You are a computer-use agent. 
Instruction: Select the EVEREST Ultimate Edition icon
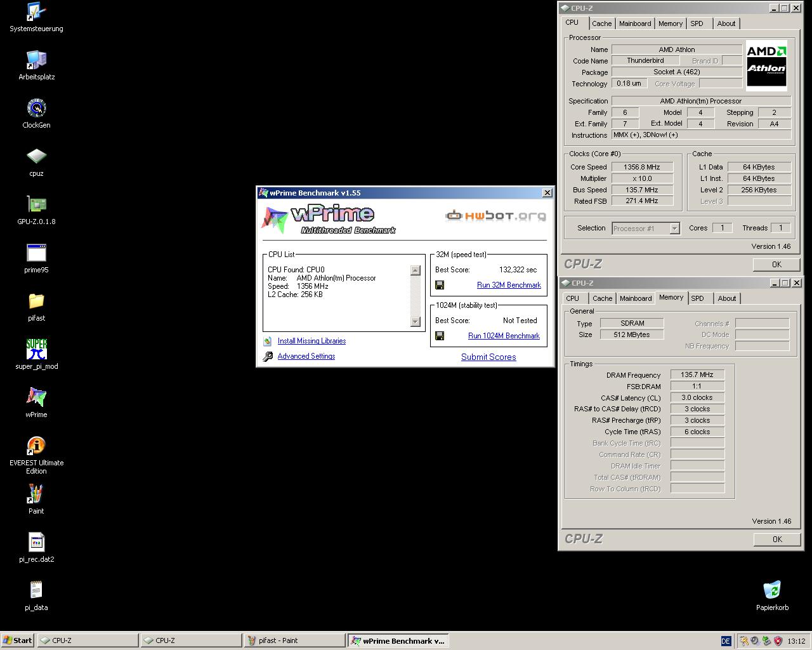pyautogui.click(x=36, y=455)
